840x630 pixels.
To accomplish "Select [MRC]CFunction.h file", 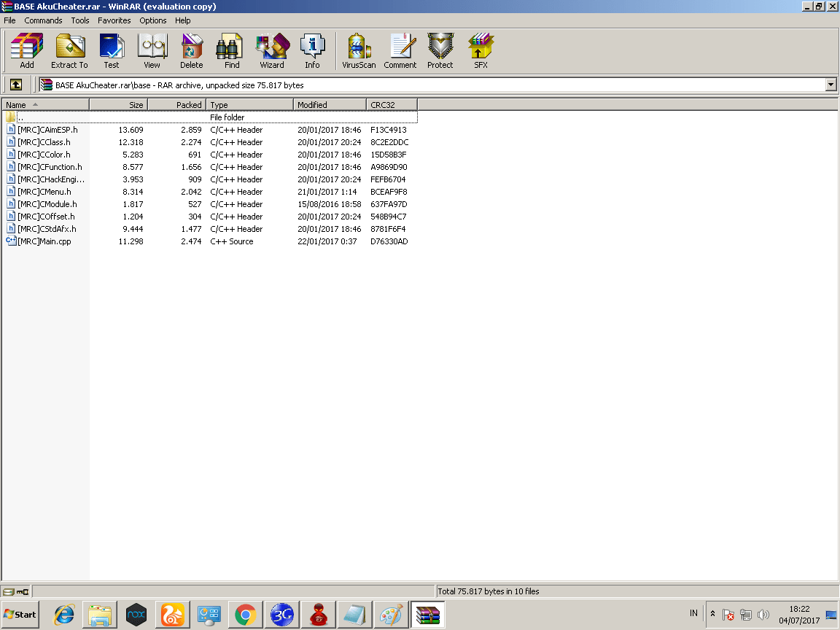I will click(x=50, y=166).
